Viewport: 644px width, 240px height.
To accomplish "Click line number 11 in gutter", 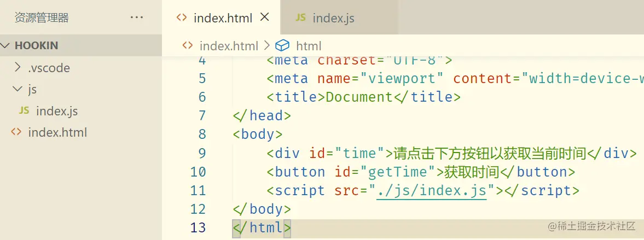I will (198, 190).
